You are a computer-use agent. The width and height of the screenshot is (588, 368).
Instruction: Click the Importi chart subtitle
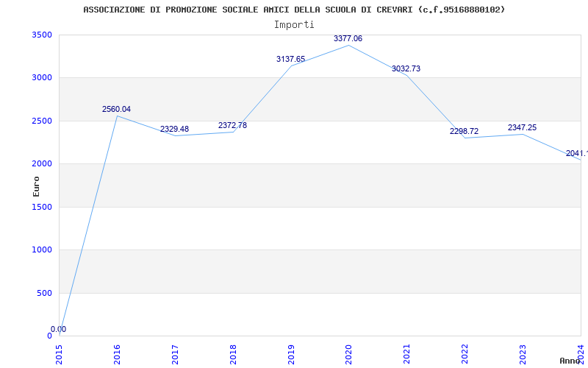pyautogui.click(x=294, y=25)
